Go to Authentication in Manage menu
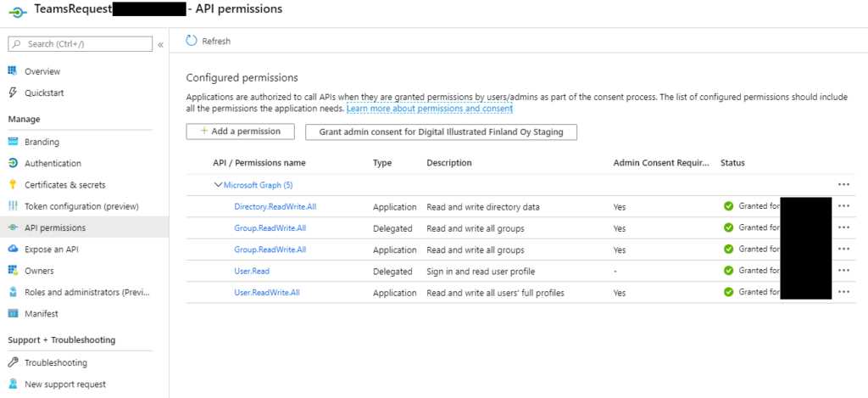This screenshot has width=868, height=398. [53, 164]
